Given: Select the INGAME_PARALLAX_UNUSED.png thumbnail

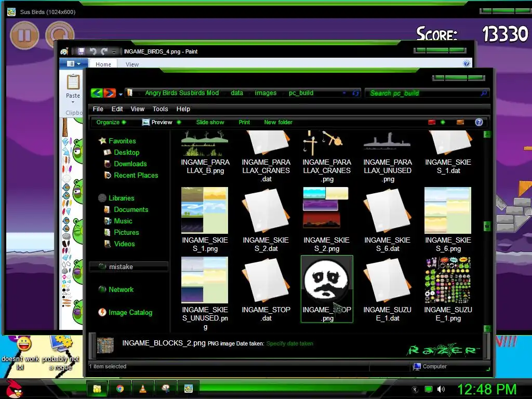Looking at the screenshot, I should (x=387, y=141).
